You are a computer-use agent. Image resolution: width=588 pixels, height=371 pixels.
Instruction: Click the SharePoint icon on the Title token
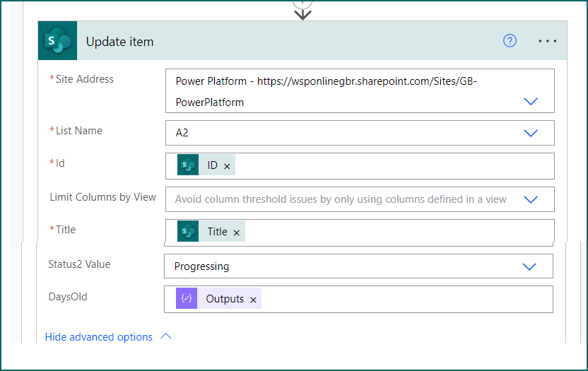(x=188, y=231)
